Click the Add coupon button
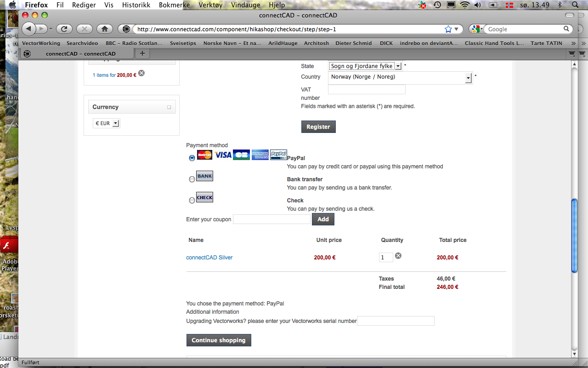 (323, 219)
